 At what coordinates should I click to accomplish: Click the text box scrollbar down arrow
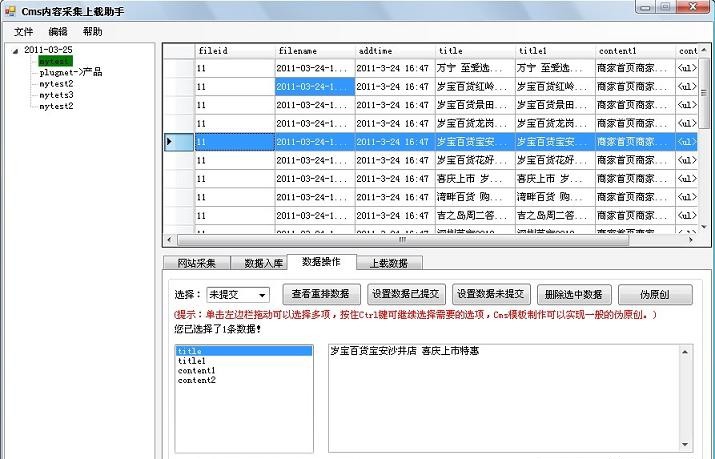coord(684,444)
